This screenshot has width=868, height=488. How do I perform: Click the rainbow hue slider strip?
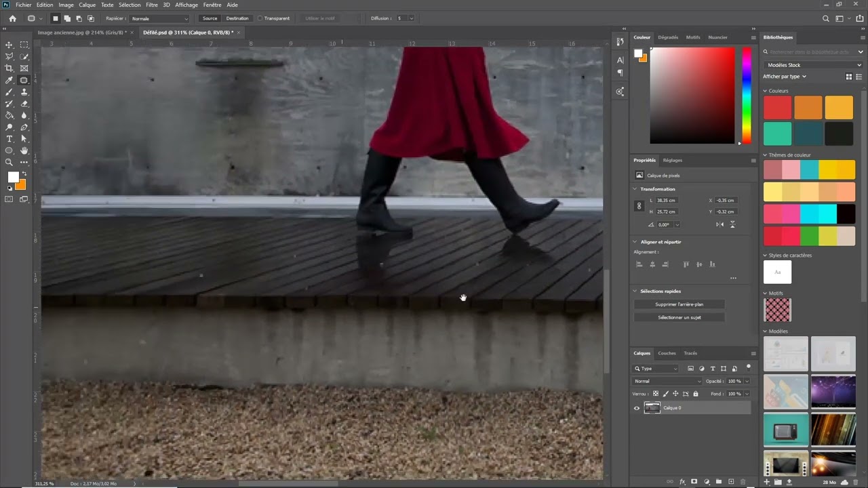746,95
